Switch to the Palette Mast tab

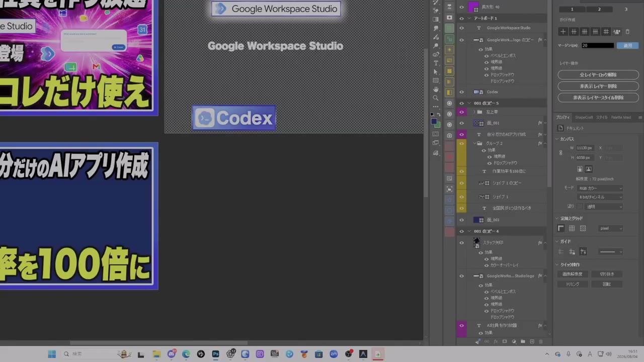pos(621,117)
